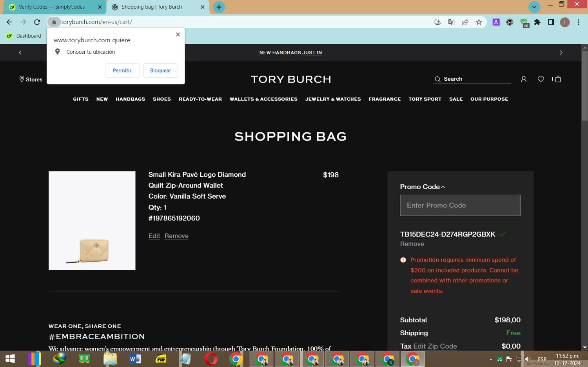
Task: Close the Shopping bag Tory Burch tab
Action: pos(203,7)
